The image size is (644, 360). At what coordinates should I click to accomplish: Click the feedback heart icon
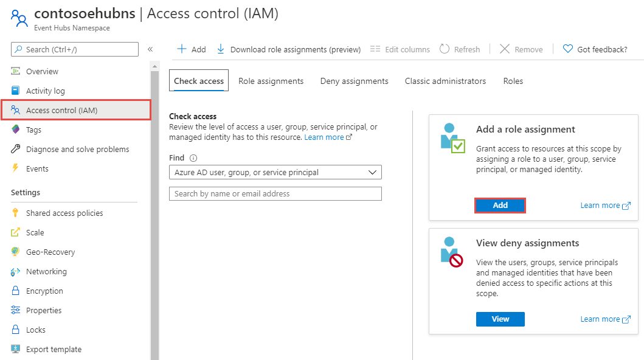point(567,49)
